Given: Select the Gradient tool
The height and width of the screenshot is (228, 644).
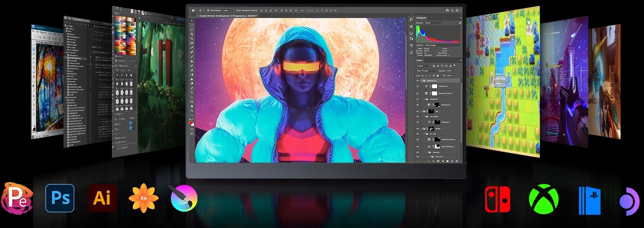Looking at the screenshot, I should [x=192, y=74].
